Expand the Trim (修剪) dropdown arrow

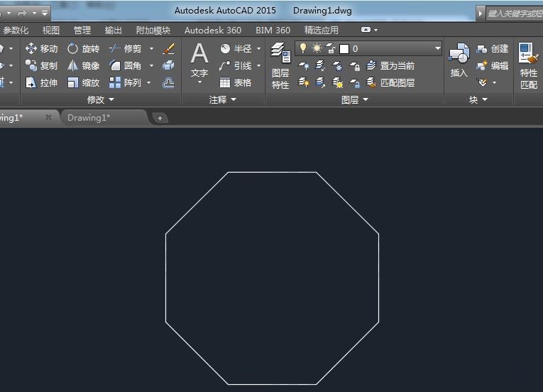tap(151, 48)
